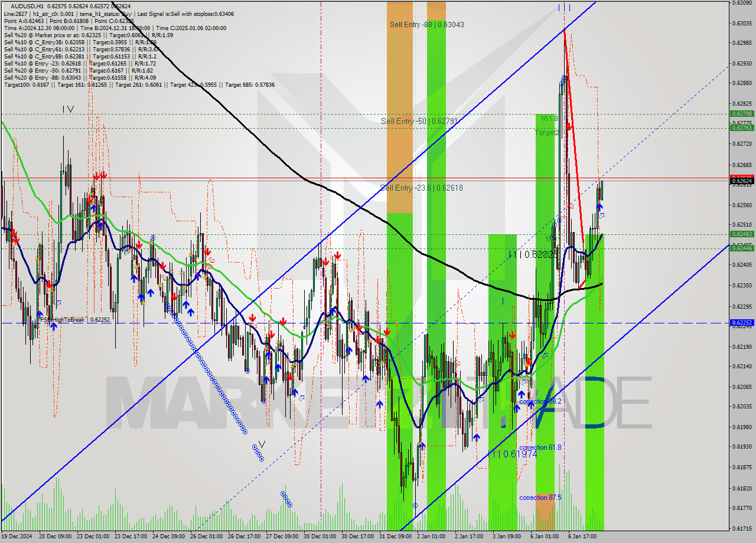Click the '2 Jan 01:00' time label

click(x=431, y=537)
